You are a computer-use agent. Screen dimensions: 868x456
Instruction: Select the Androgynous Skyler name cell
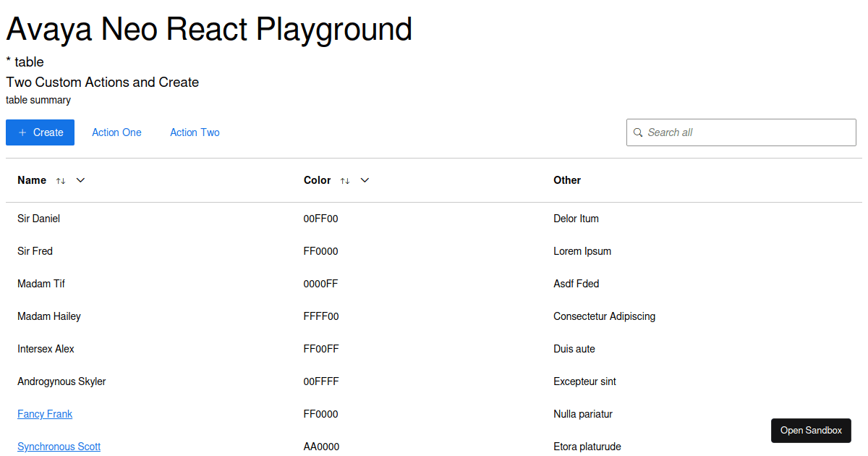point(61,381)
